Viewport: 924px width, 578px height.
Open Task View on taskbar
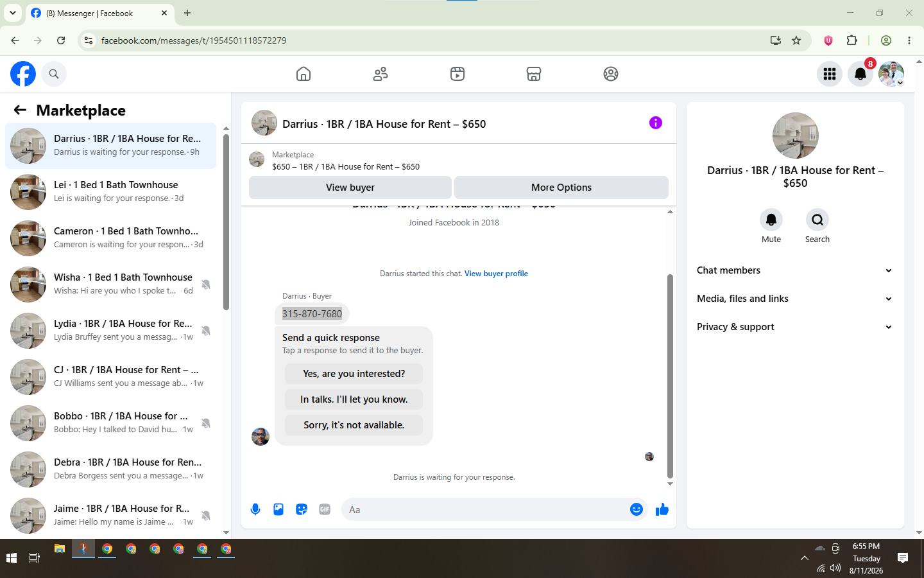pos(35,558)
